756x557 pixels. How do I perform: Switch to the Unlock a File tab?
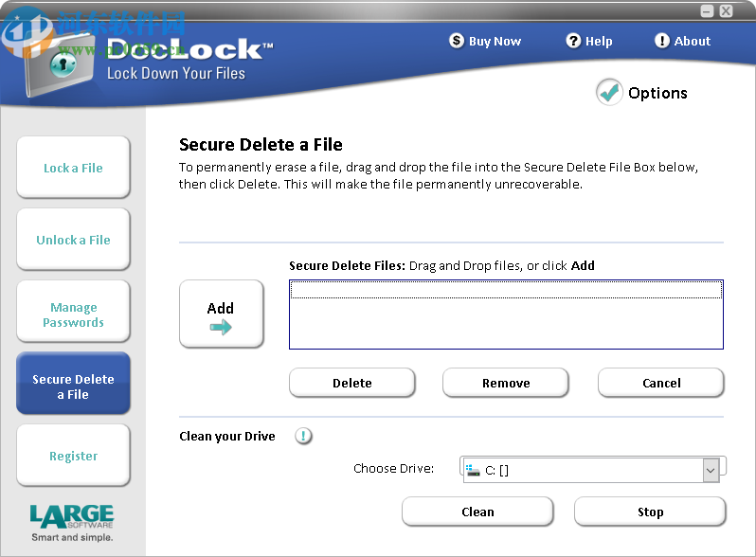[73, 240]
